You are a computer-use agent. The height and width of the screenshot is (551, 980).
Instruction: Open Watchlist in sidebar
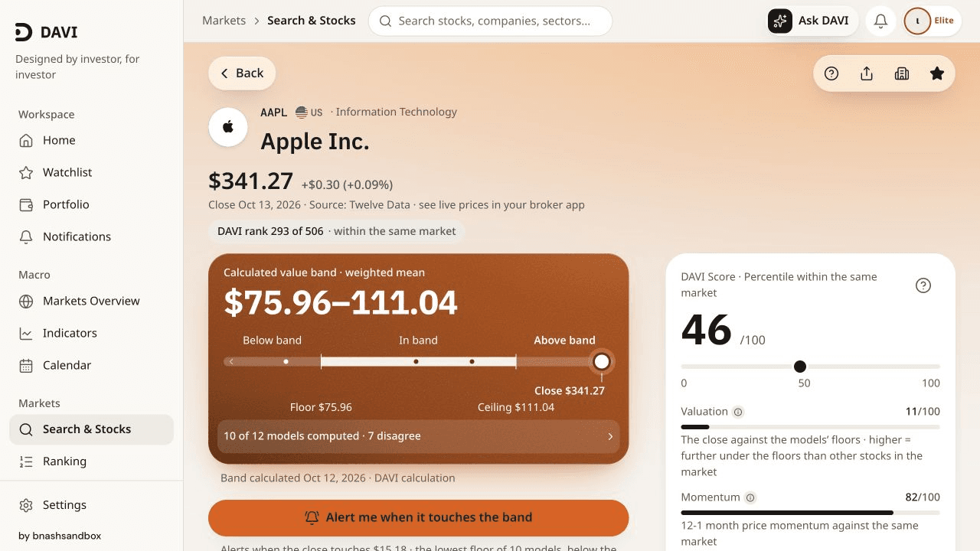coord(92,172)
